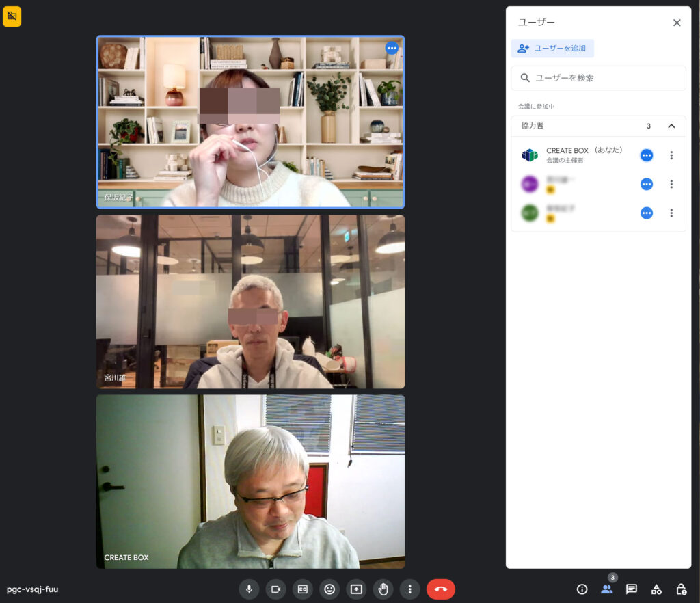Screen dimensions: 700x603
Task: Click the people icon with badge 3
Action: (x=607, y=589)
